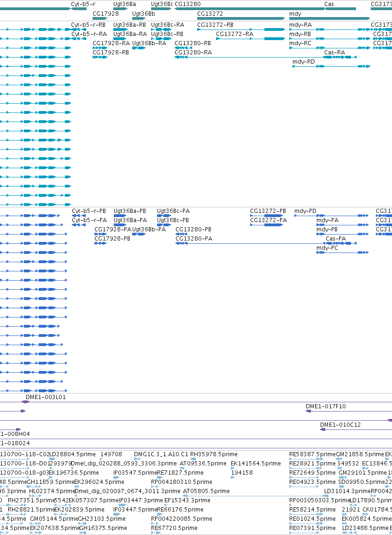Click EST RH35978.5prime

214,454
